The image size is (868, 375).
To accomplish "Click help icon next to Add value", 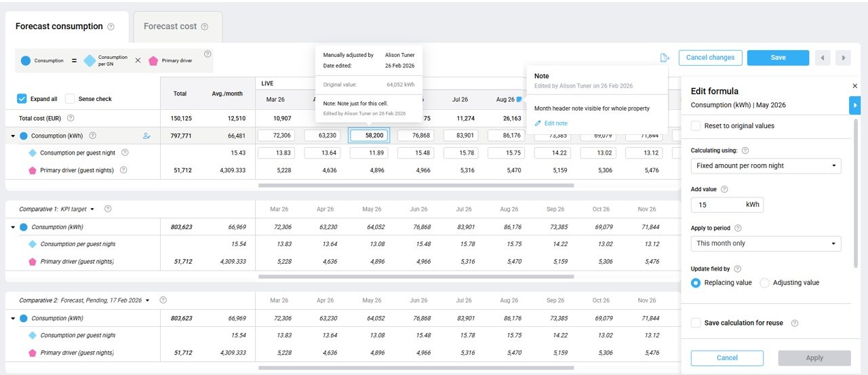I will coord(724,190).
